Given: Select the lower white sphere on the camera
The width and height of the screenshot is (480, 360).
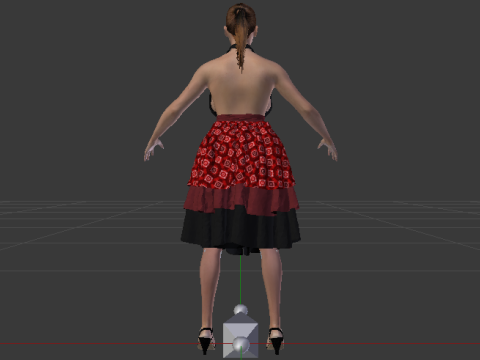Looking at the screenshot, I should pos(241,345).
